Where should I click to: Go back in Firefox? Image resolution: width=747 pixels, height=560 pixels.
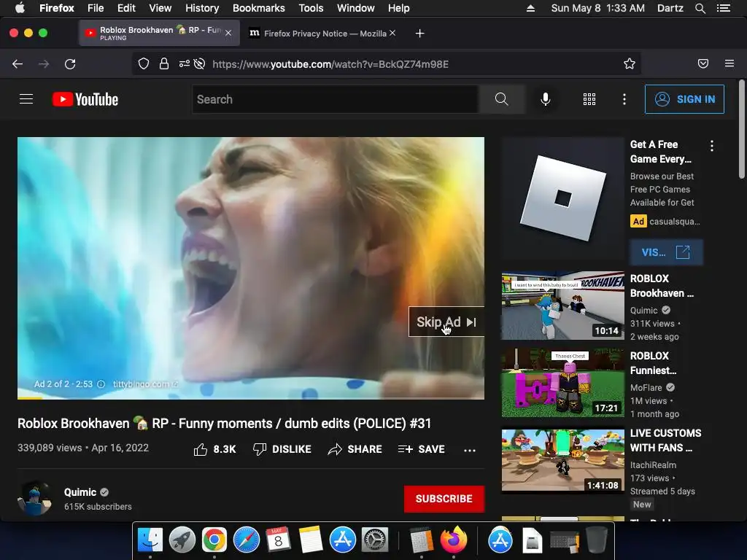(x=18, y=64)
